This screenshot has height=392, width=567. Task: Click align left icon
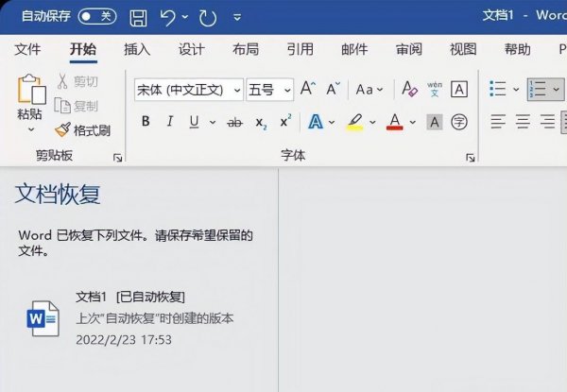point(498,122)
